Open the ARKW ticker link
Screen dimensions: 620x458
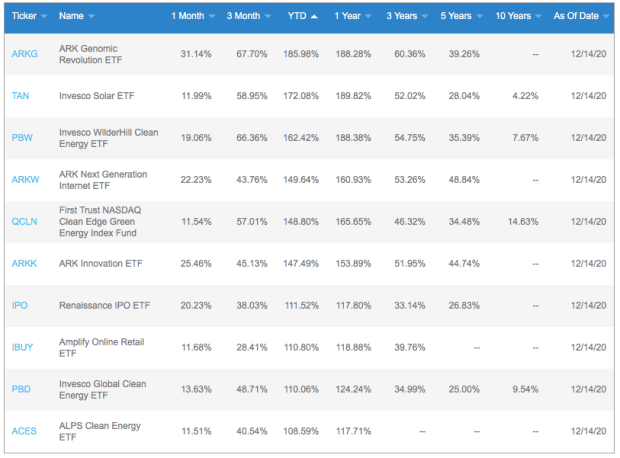25,180
